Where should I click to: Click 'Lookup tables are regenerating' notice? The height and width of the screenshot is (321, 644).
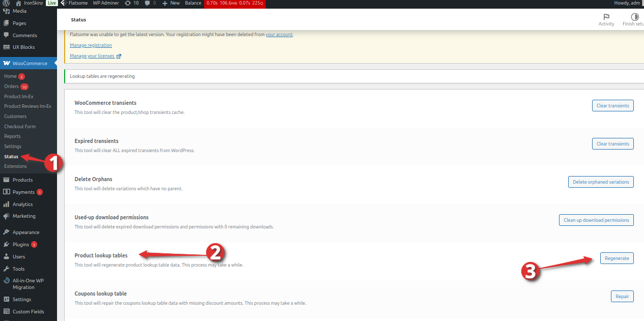[x=102, y=76]
